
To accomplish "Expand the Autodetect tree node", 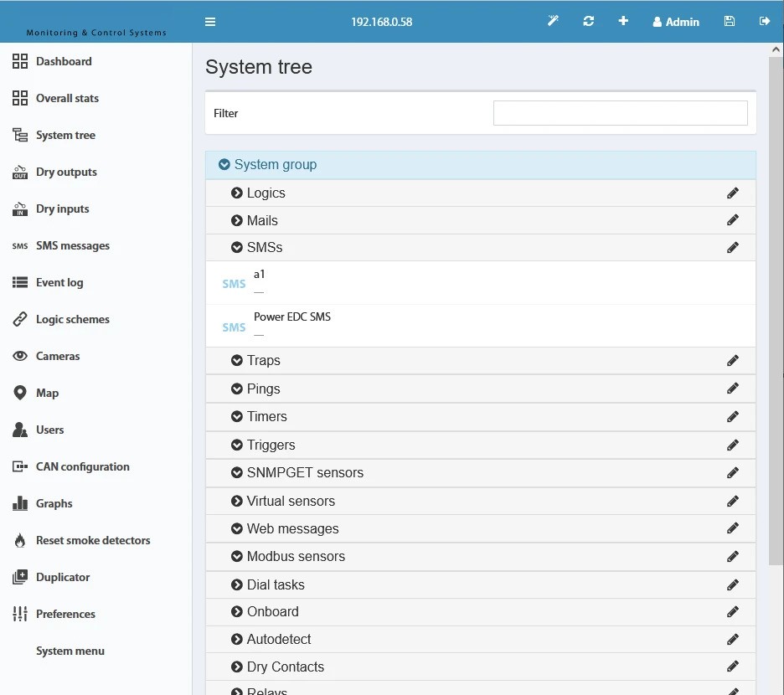I will click(236, 639).
